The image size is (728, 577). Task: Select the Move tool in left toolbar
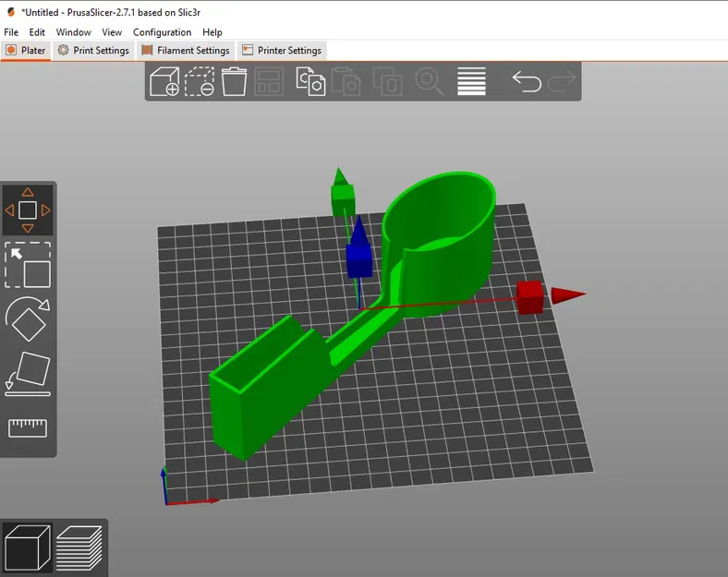pos(28,210)
